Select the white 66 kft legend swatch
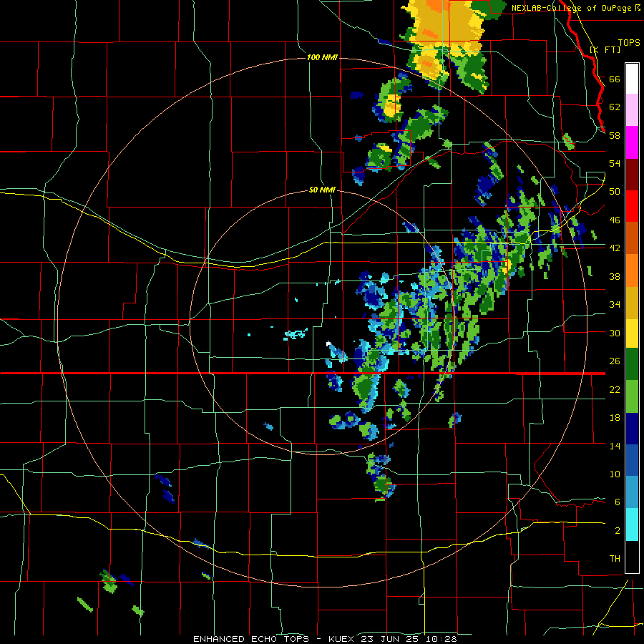 point(632,79)
